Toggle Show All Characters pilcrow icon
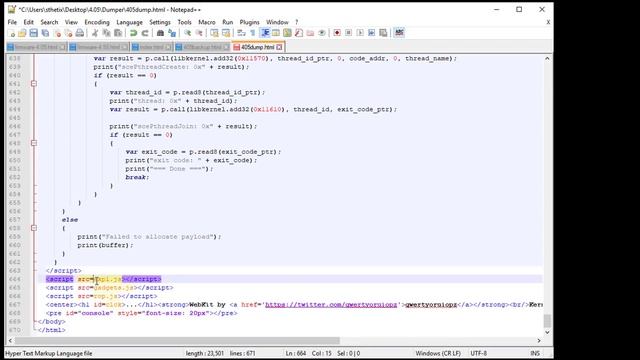The image size is (640, 360). [253, 33]
